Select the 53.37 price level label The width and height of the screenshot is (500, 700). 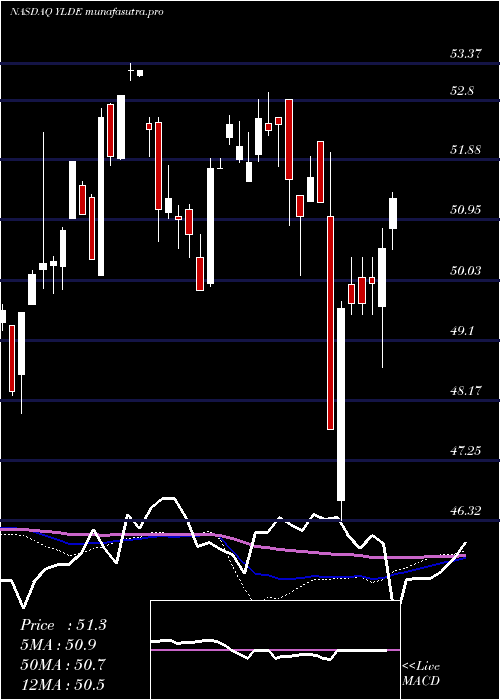coord(466,54)
